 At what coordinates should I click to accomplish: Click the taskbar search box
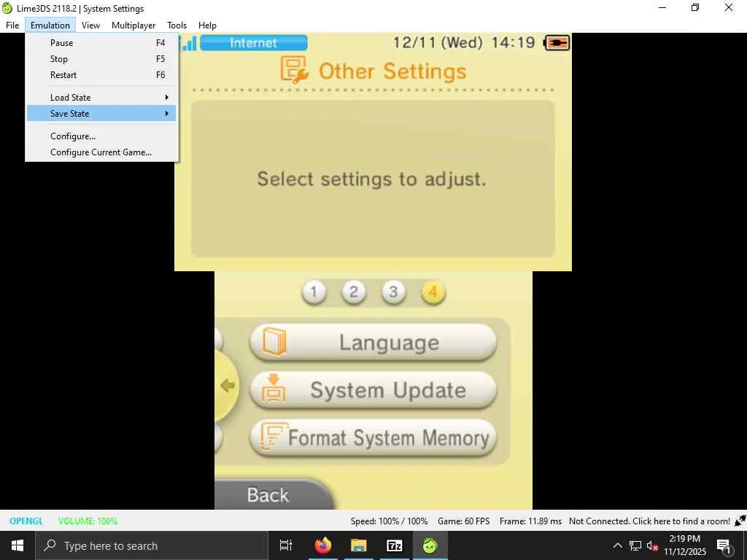[x=152, y=545]
